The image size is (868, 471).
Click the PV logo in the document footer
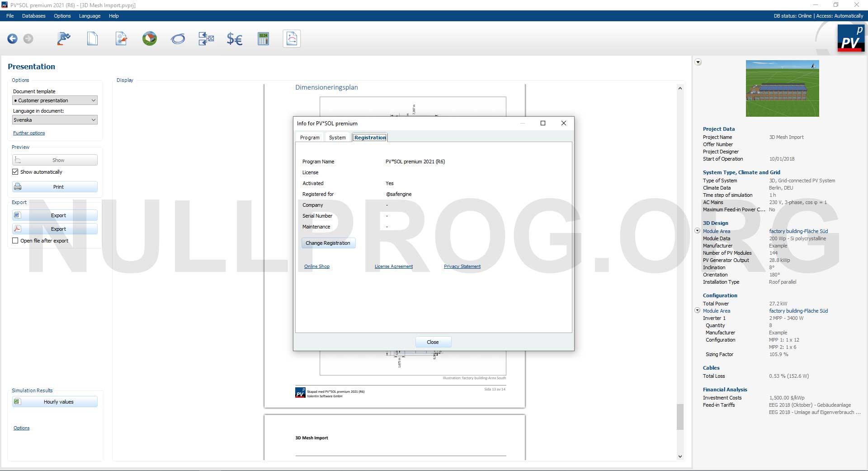(x=300, y=393)
